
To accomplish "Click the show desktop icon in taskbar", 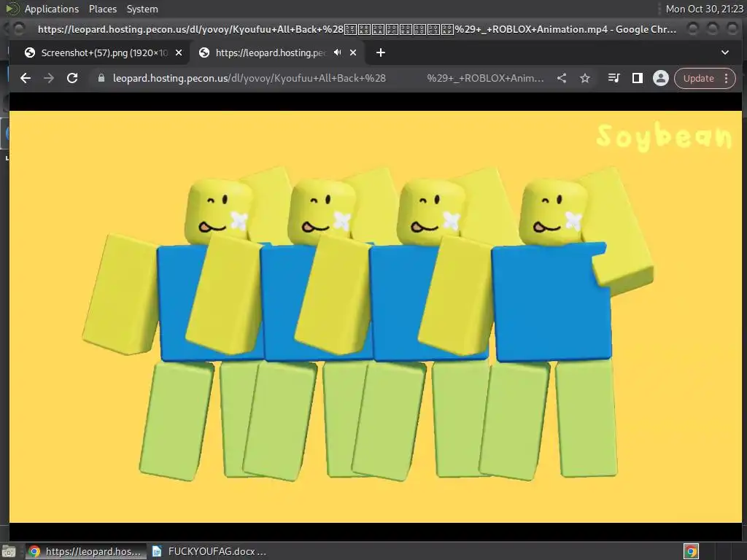I will point(9,551).
